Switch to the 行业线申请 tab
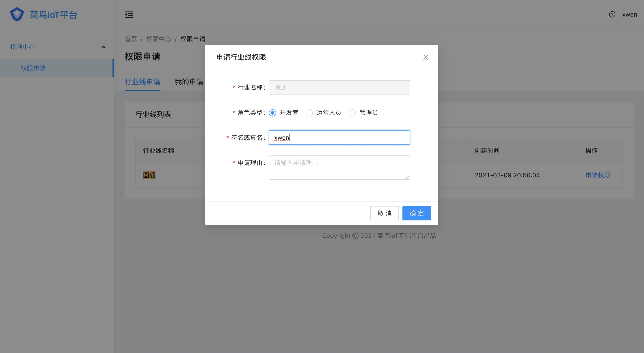Image resolution: width=644 pixels, height=353 pixels. 143,82
